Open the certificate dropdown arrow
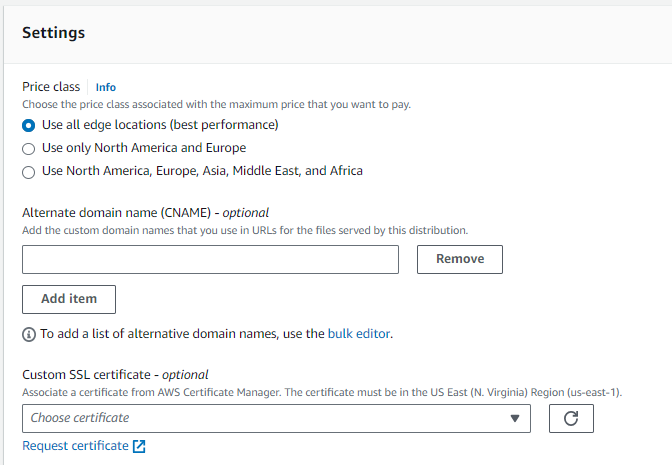The image size is (672, 465). tap(515, 418)
